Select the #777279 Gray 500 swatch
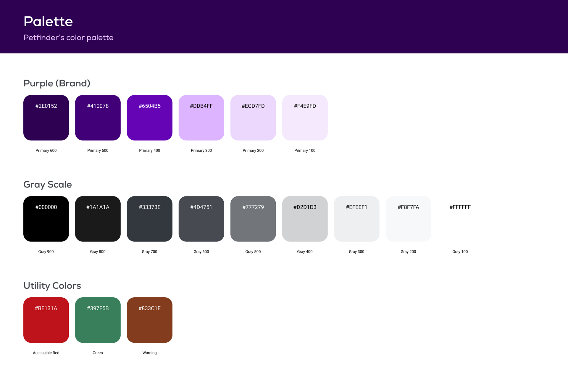This screenshot has width=568, height=392. click(253, 219)
